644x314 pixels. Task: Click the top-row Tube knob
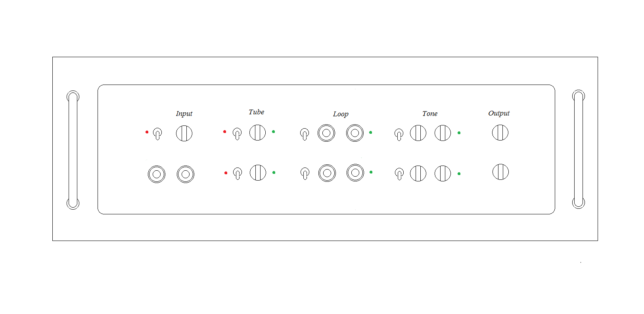pos(258,133)
